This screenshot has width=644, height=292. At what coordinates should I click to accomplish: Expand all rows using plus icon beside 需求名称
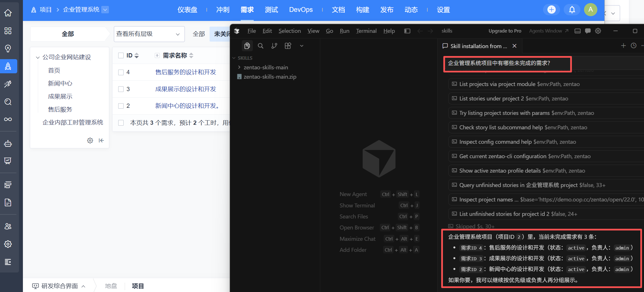157,55
